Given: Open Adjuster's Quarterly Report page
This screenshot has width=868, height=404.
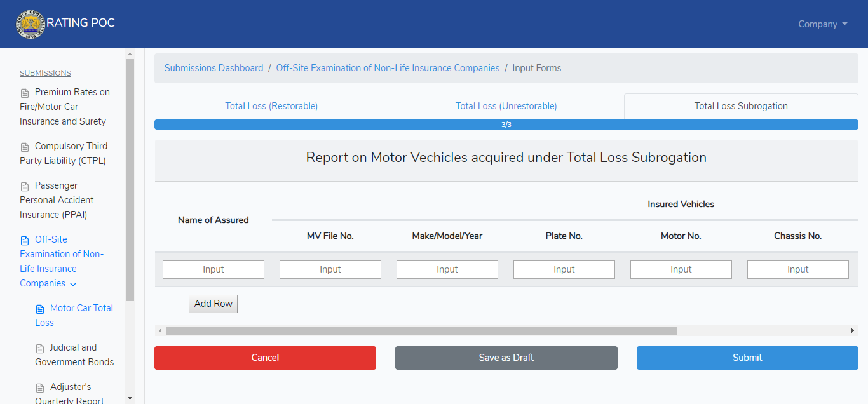Looking at the screenshot, I should [69, 394].
